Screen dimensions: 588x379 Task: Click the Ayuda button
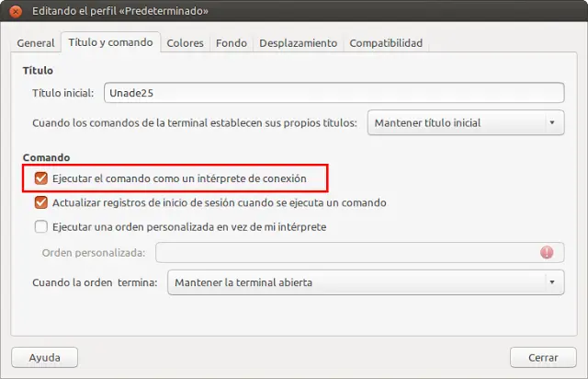pos(45,357)
